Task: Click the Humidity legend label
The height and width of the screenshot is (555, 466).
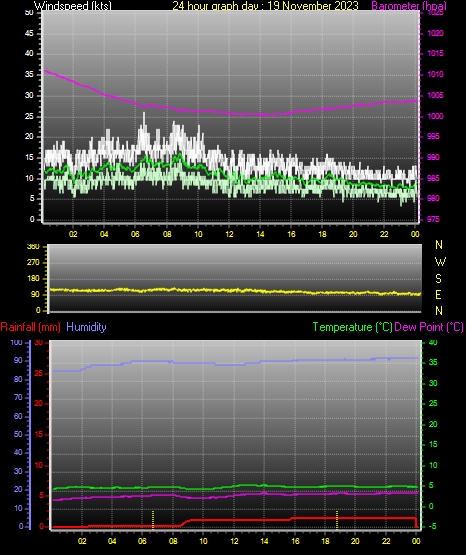Action: (x=86, y=327)
